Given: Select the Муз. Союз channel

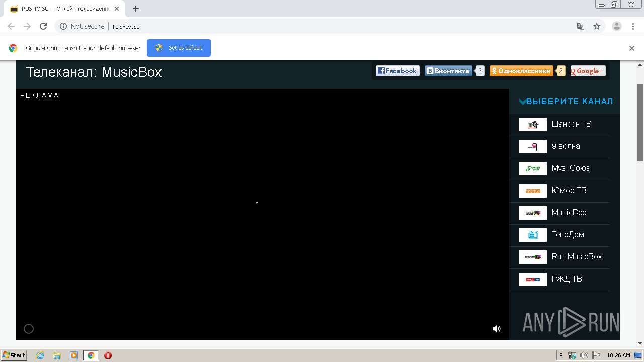Looking at the screenshot, I should [x=571, y=168].
